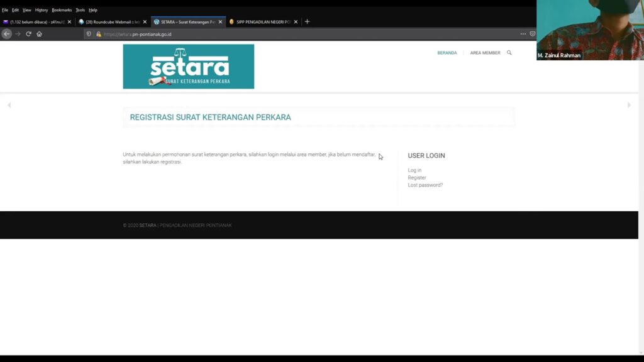Open a new browser tab
Image resolution: width=644 pixels, height=362 pixels.
coord(307,21)
